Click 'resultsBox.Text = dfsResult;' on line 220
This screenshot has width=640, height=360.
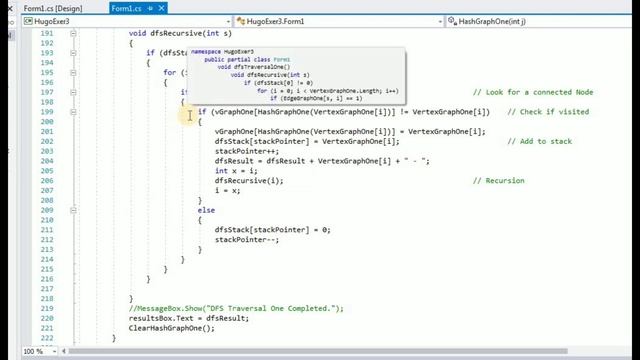(x=189, y=318)
